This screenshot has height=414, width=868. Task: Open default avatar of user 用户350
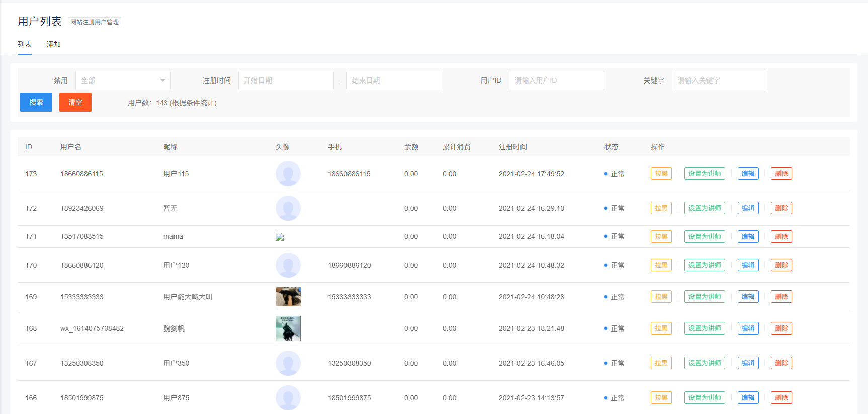(x=288, y=363)
